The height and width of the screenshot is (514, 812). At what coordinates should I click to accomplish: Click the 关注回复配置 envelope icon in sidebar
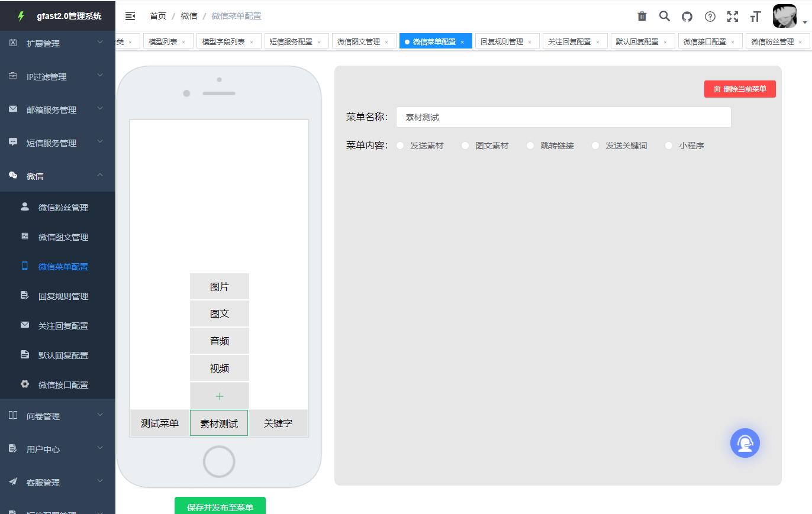coord(25,325)
